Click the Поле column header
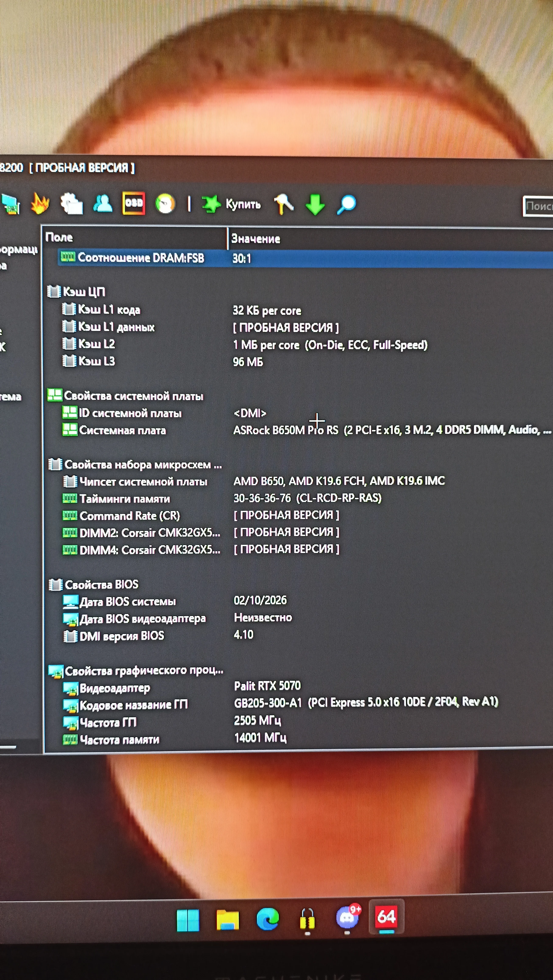 59,237
